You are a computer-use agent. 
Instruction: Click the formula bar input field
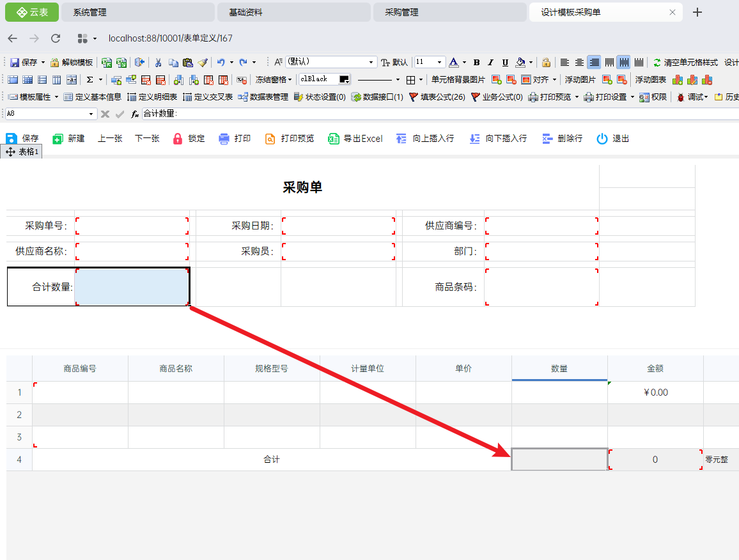(440, 114)
